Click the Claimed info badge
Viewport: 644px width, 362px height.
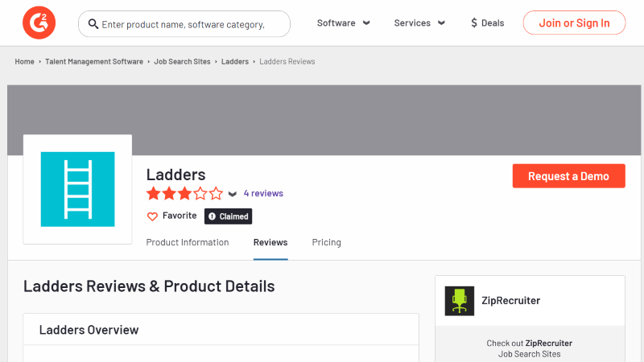pos(229,216)
